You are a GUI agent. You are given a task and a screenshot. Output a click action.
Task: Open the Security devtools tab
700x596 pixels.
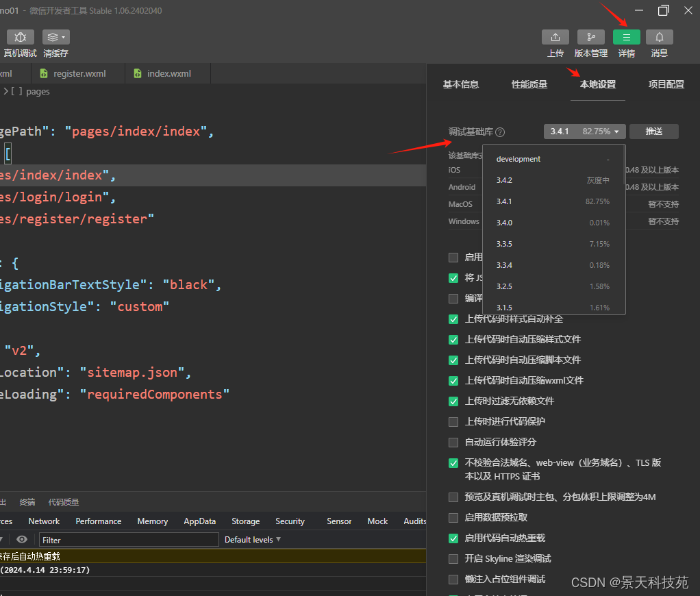[x=290, y=521]
